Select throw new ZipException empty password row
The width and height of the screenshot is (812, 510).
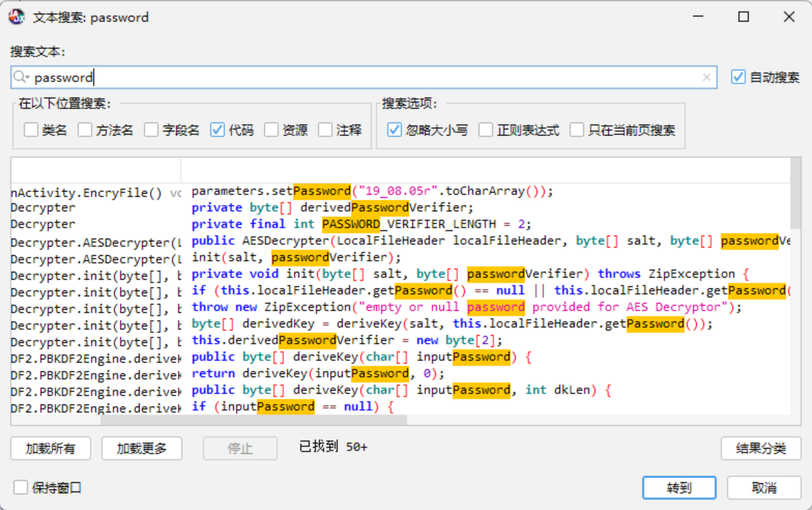[x=400, y=308]
